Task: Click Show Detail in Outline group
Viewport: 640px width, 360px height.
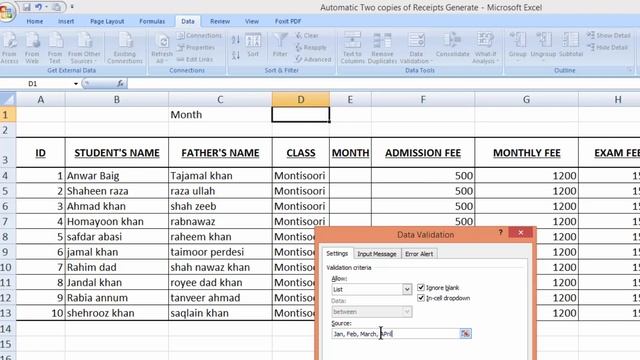Action: (x=609, y=36)
